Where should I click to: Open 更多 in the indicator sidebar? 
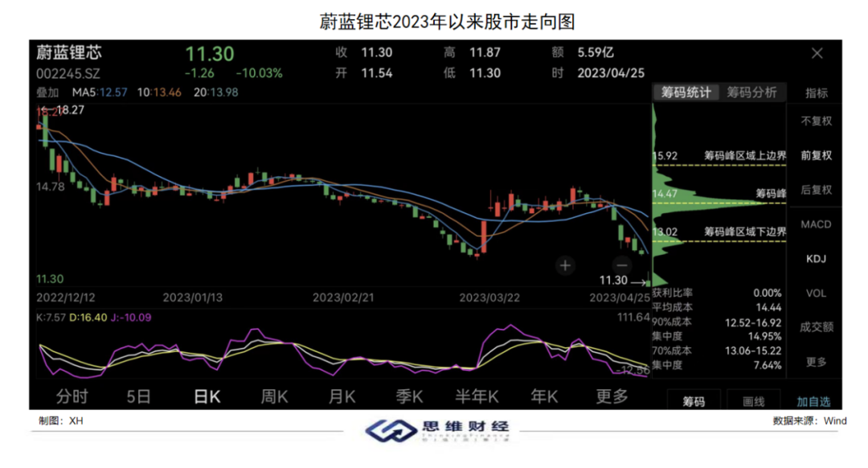tap(817, 362)
